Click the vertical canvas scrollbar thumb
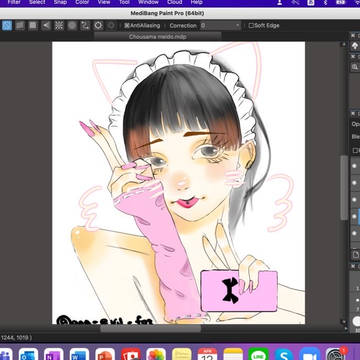 point(344,187)
